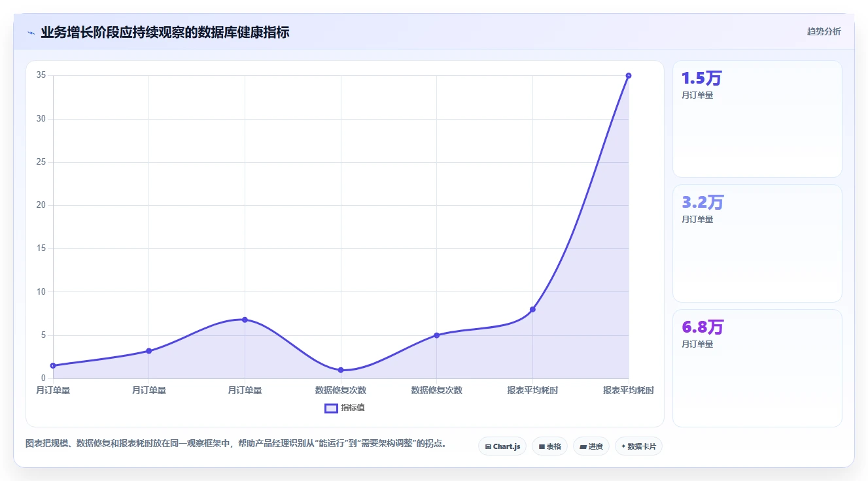This screenshot has height=481, width=868.
Task: Click the chart data point at value 8
Action: (x=532, y=309)
